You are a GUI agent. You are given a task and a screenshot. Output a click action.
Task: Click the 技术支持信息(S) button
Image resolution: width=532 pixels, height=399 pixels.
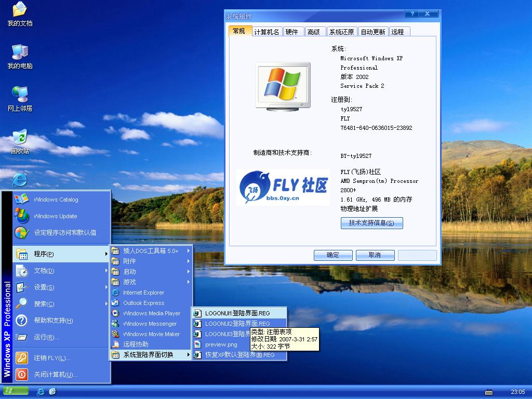[372, 223]
